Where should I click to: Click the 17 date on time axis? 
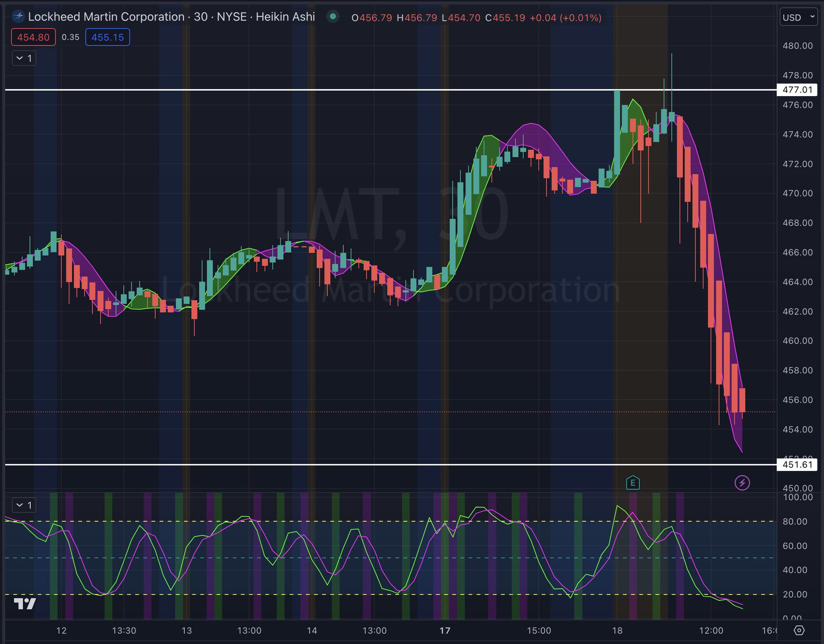coord(445,630)
